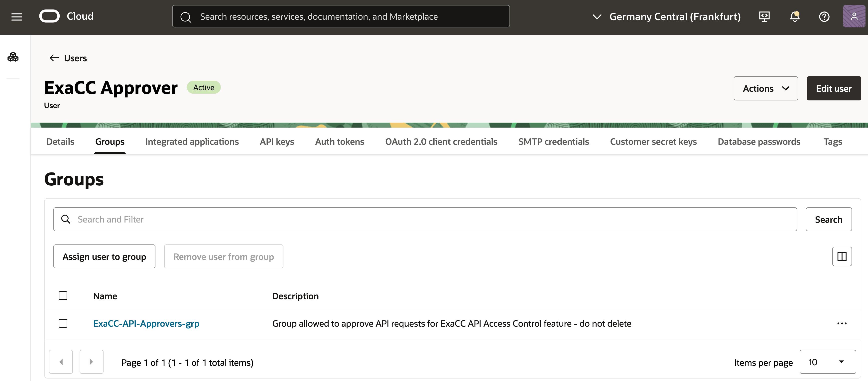The height and width of the screenshot is (381, 868).
Task: Open the hamburger navigation menu
Action: 16,17
